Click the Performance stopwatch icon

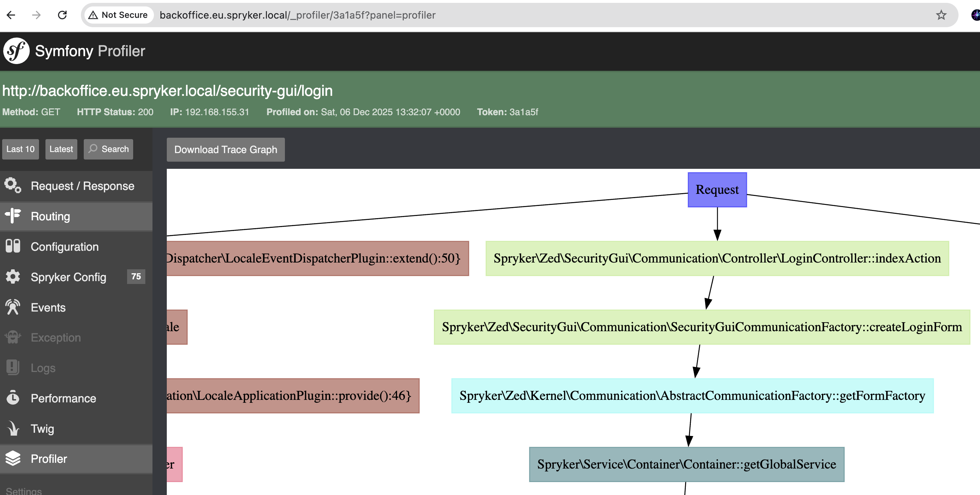(13, 398)
